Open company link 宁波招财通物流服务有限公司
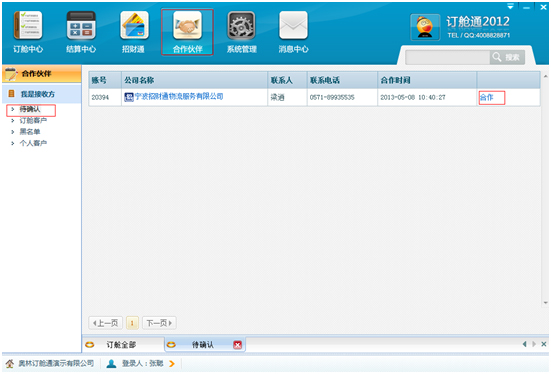Screen dimensions: 551x374 (179, 96)
